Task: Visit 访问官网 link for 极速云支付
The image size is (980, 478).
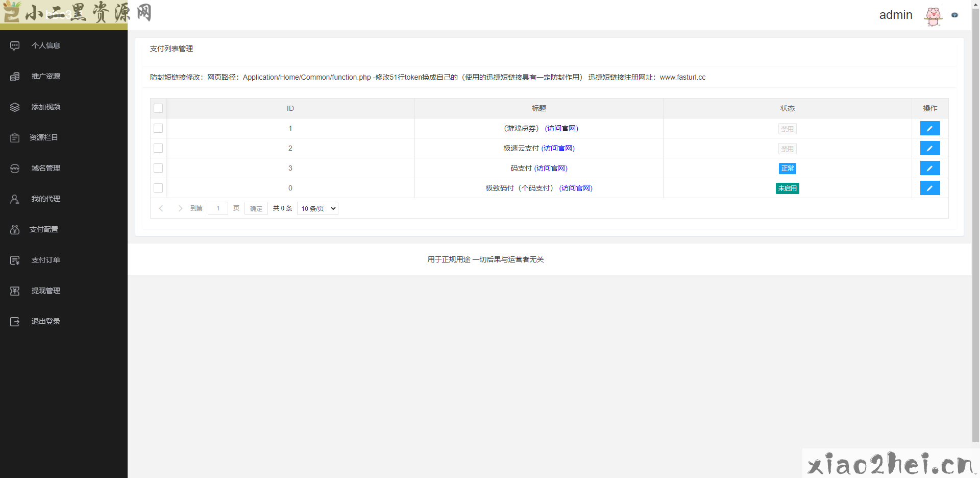Action: click(558, 148)
